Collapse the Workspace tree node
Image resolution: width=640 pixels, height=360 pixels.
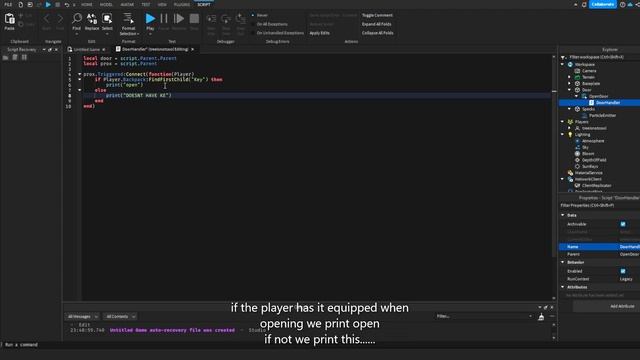click(563, 64)
